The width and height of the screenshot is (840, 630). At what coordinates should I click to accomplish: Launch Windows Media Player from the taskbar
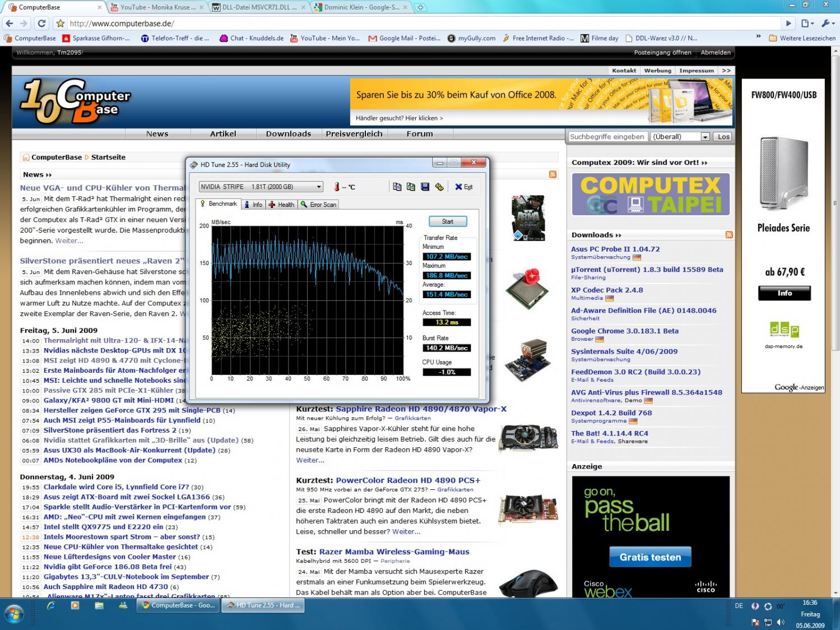coord(75,606)
